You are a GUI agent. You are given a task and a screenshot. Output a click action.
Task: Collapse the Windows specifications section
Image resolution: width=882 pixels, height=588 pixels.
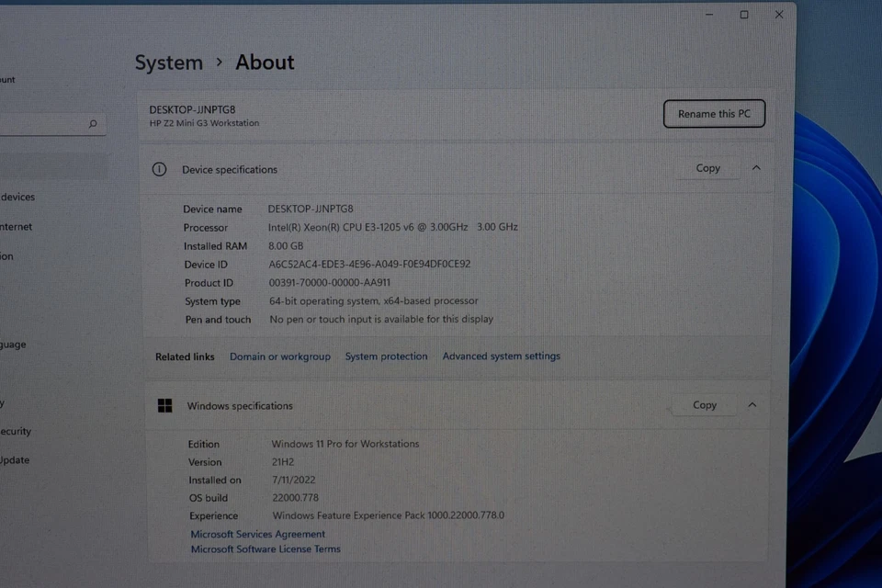coord(752,404)
